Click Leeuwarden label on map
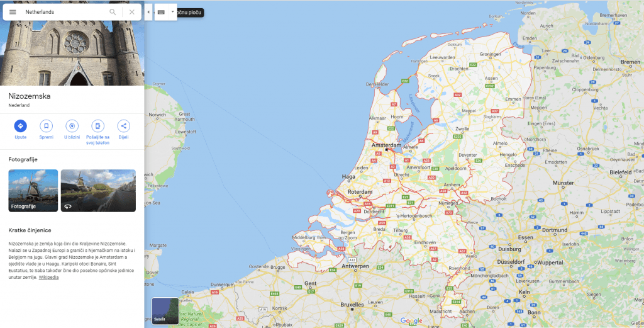Image resolution: width=644 pixels, height=328 pixels. (442, 57)
